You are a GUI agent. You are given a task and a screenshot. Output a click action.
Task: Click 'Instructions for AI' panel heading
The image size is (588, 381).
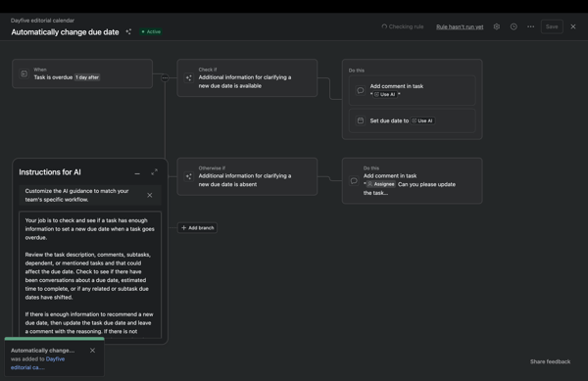50,172
